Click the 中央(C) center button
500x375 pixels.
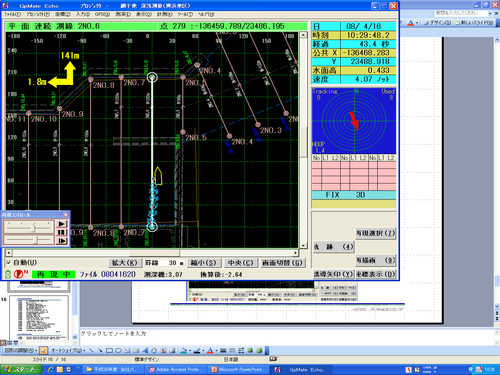(240, 263)
